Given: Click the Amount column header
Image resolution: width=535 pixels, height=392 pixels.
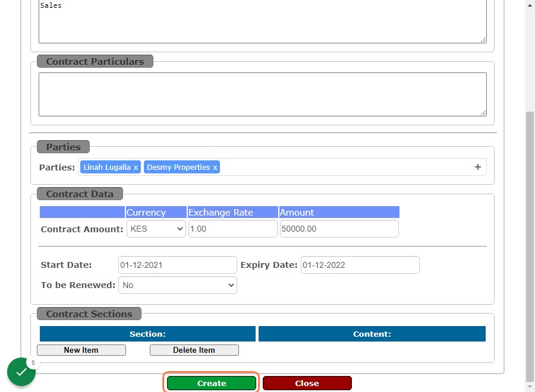Looking at the screenshot, I should coord(339,212).
